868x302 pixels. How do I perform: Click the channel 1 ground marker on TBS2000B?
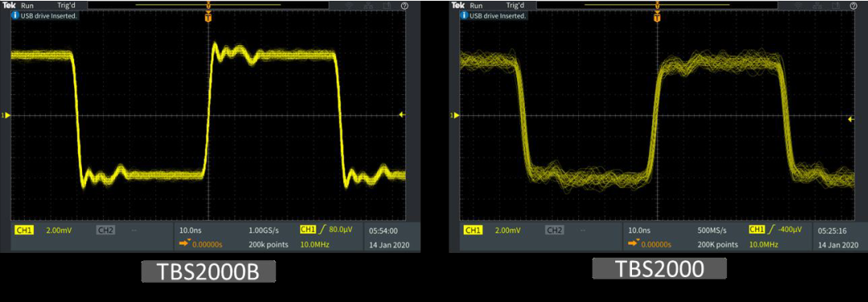[6, 114]
